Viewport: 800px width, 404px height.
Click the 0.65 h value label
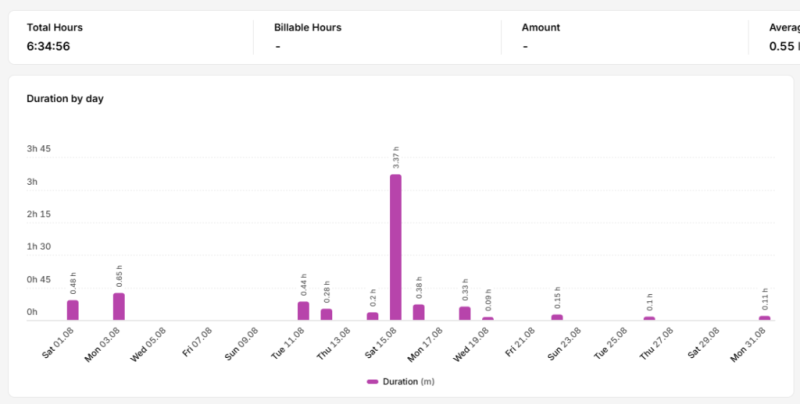tap(119, 276)
